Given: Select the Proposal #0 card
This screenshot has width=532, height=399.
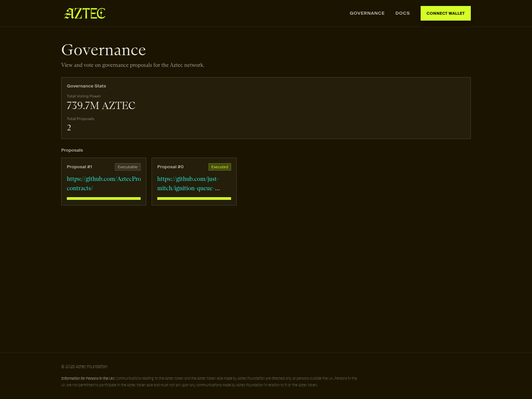Looking at the screenshot, I should click(x=194, y=181).
